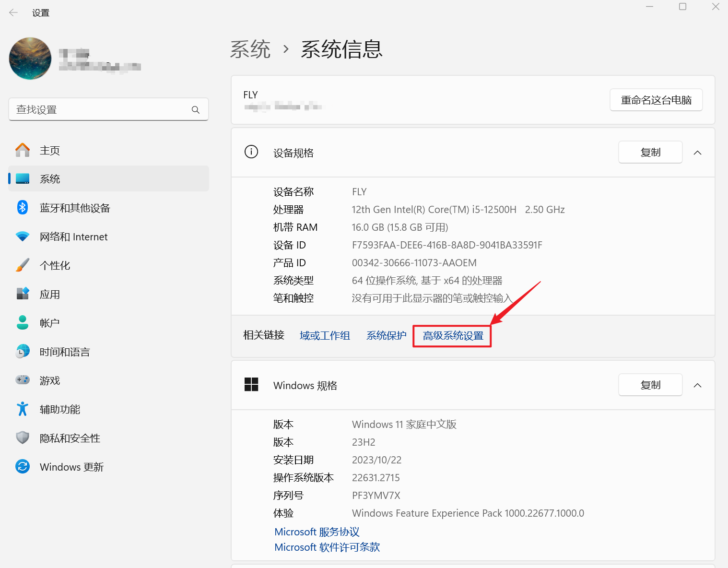Click the info icon beside 设备规格
Screen dimensions: 728x568
click(251, 152)
